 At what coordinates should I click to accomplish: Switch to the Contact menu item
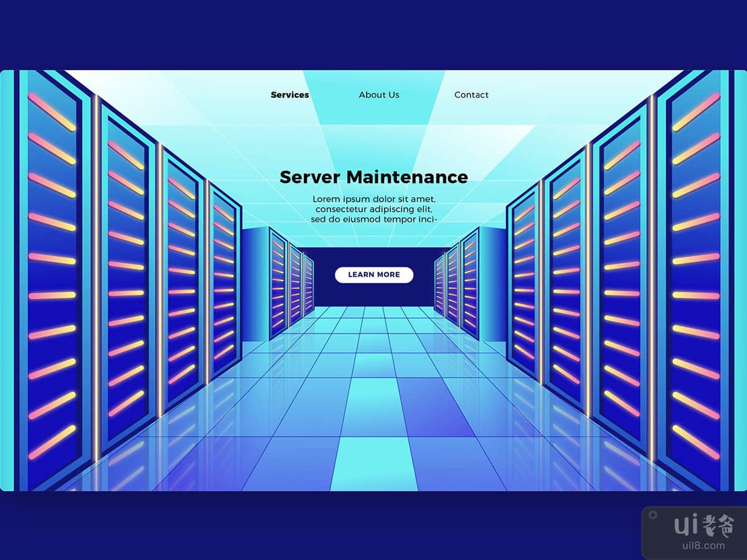[x=472, y=95]
